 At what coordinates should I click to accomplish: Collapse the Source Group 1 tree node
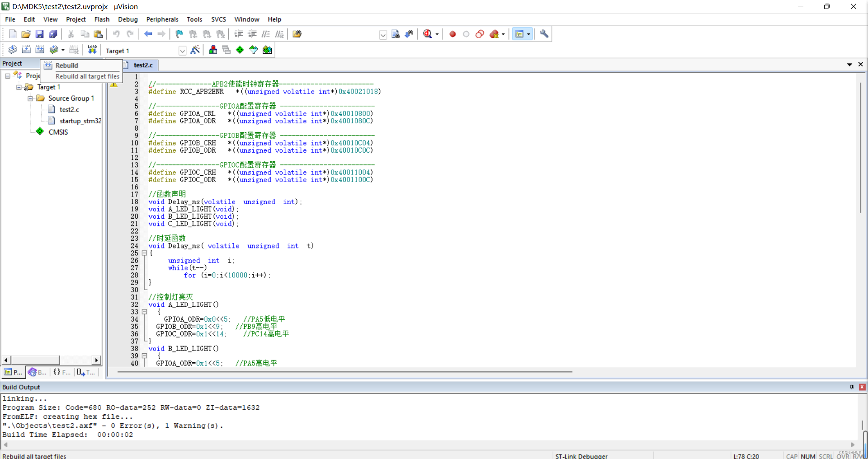point(30,98)
